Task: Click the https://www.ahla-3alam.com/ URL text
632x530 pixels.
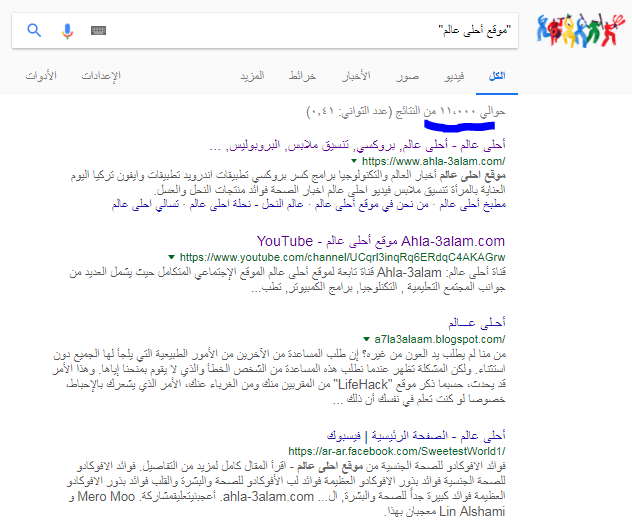Action: point(433,162)
